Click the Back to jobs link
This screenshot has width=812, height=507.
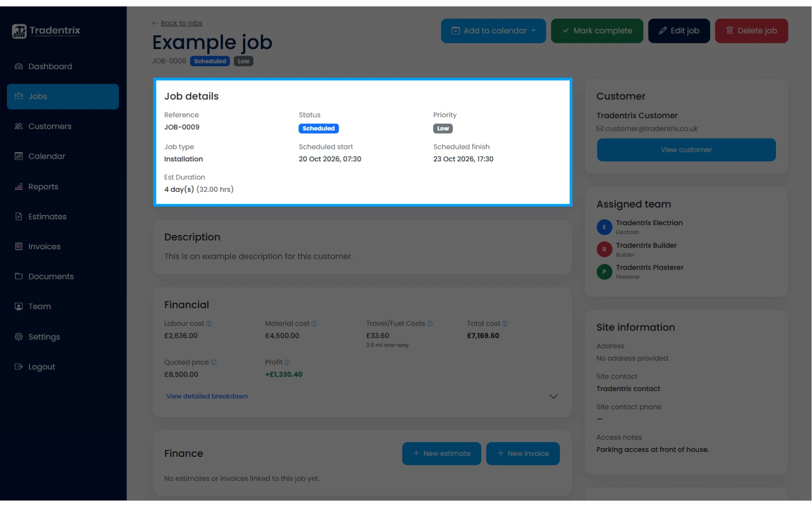[x=181, y=23]
